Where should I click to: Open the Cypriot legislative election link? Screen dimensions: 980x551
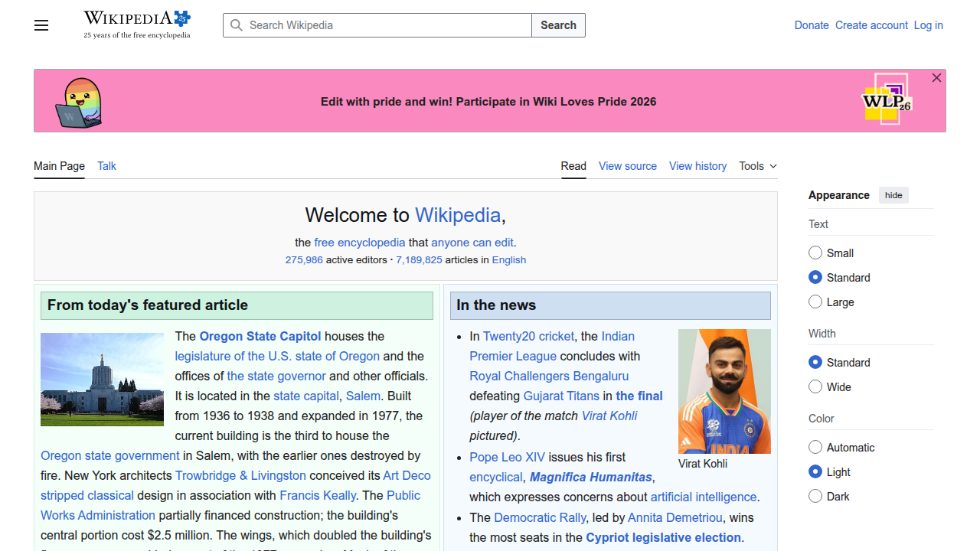click(663, 537)
